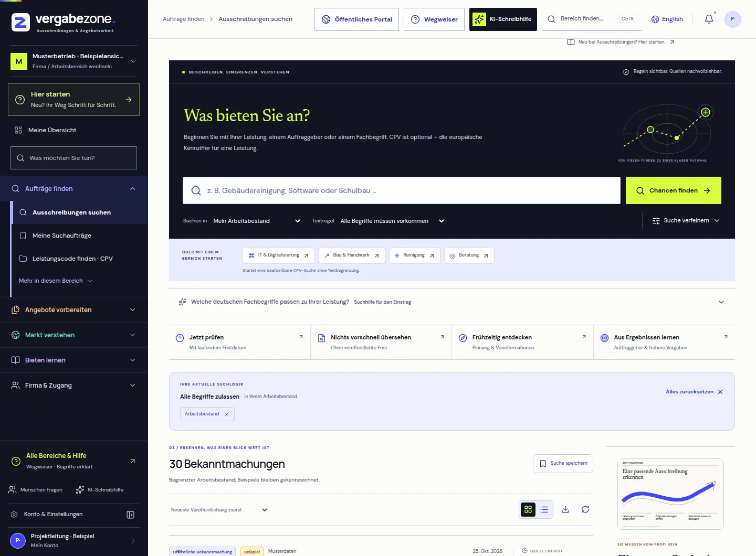The width and height of the screenshot is (756, 556).
Task: Collapse the Aufträge finden section
Action: [73, 189]
